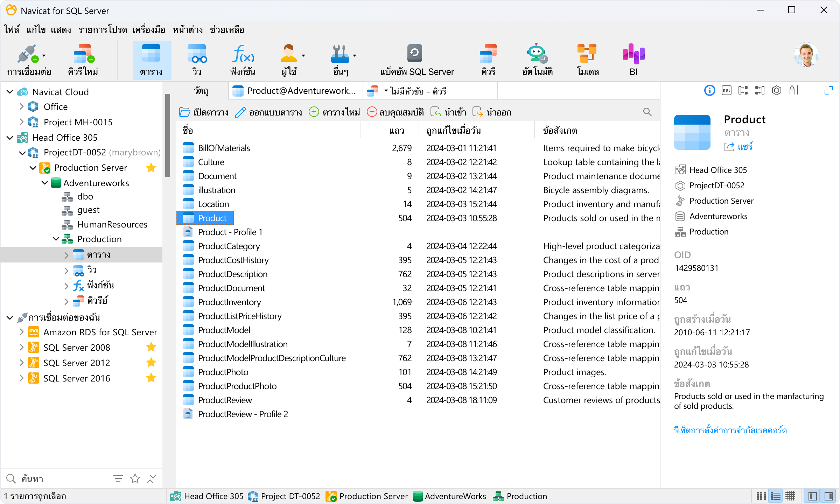Viewport: 840px width, 504px height.
Task: Open the Connection icon dropdown arrow
Action: (44, 56)
